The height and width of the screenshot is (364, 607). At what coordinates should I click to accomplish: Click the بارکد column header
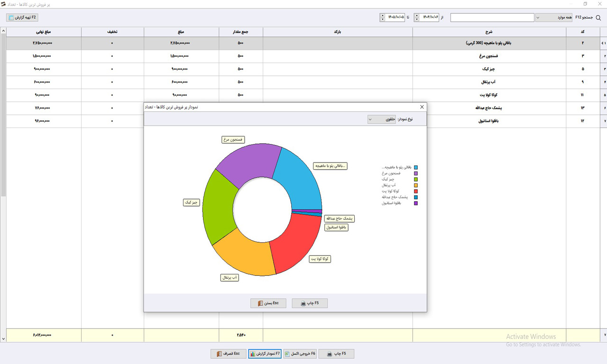click(338, 32)
